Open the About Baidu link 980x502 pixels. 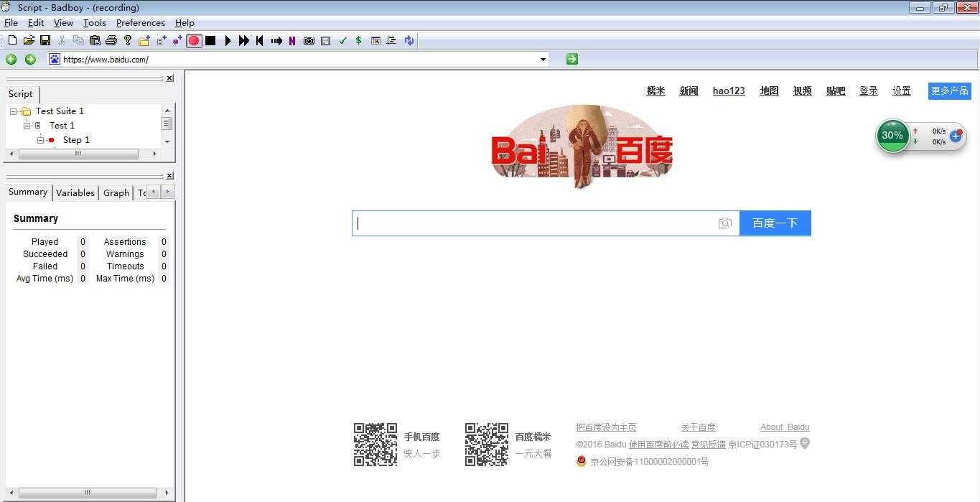[x=785, y=427]
